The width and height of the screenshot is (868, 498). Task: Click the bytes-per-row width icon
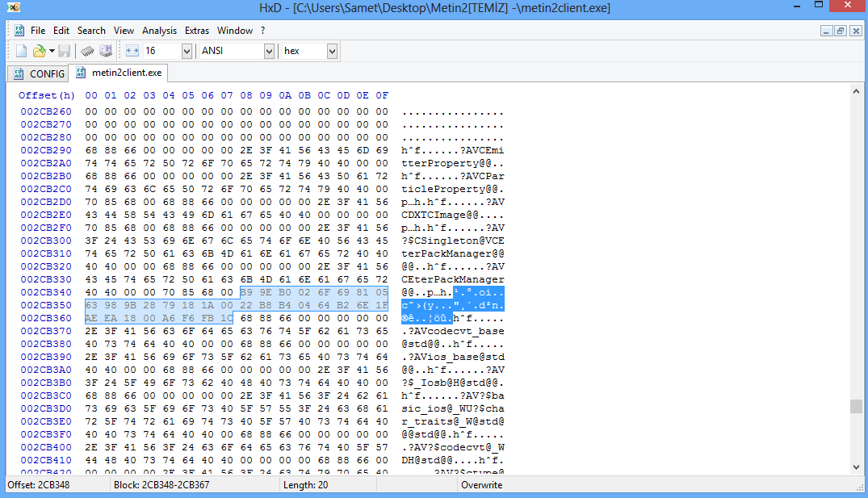(132, 51)
